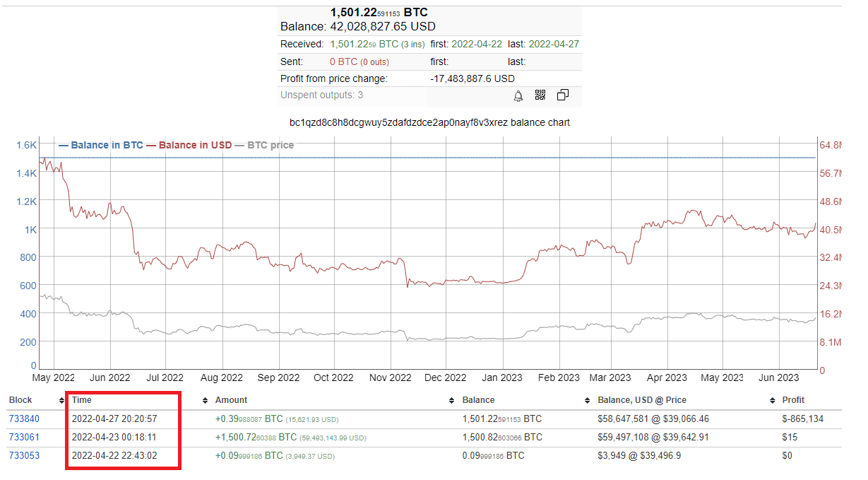Copy address using the copy icon
The image size is (868, 480).
click(563, 95)
